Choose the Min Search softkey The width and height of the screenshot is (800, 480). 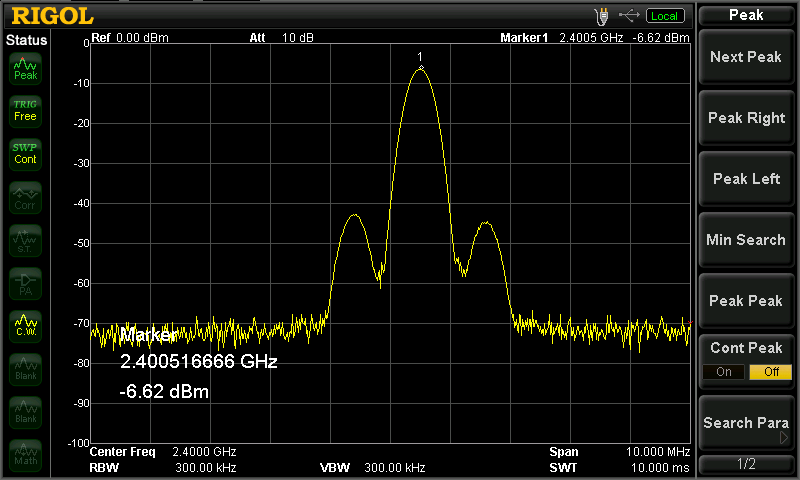coord(746,240)
